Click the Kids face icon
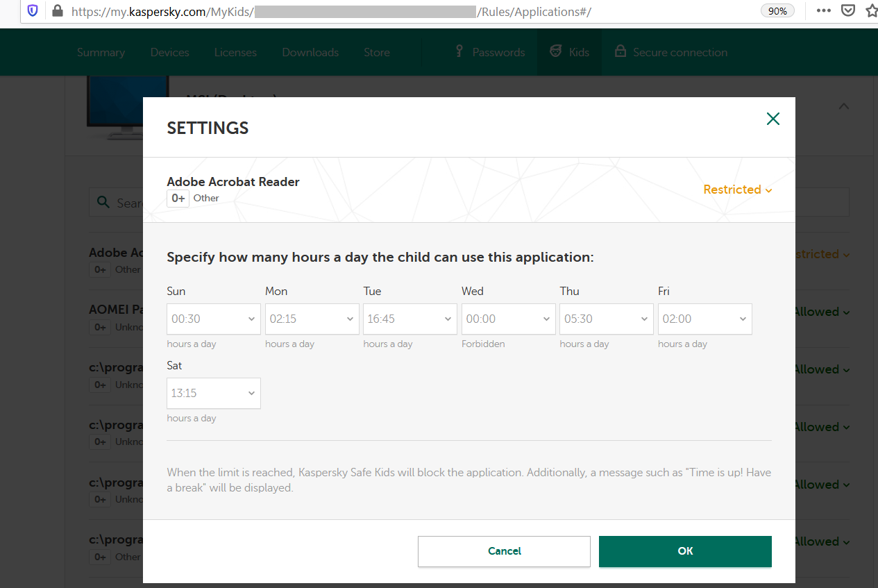Viewport: 878px width, 588px height. [x=555, y=51]
